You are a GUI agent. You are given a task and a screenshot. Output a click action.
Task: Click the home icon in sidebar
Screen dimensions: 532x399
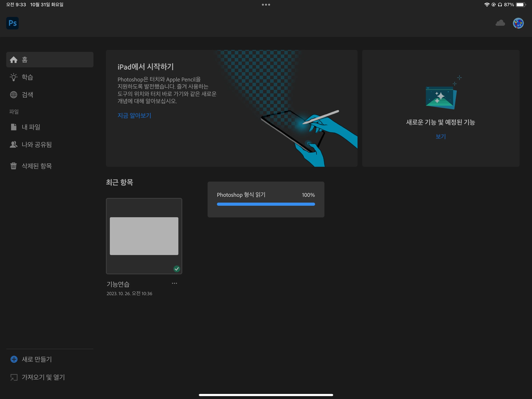(13, 60)
